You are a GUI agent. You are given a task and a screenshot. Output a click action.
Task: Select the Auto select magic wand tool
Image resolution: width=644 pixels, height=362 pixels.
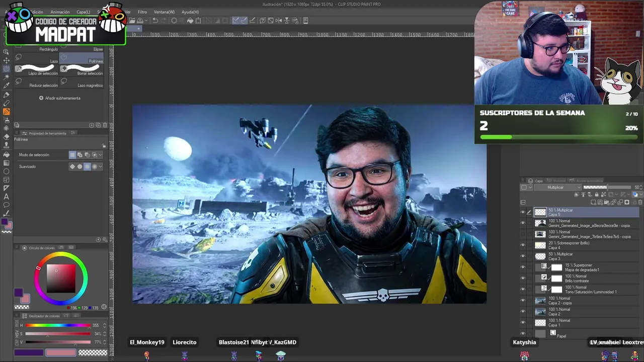click(x=7, y=77)
